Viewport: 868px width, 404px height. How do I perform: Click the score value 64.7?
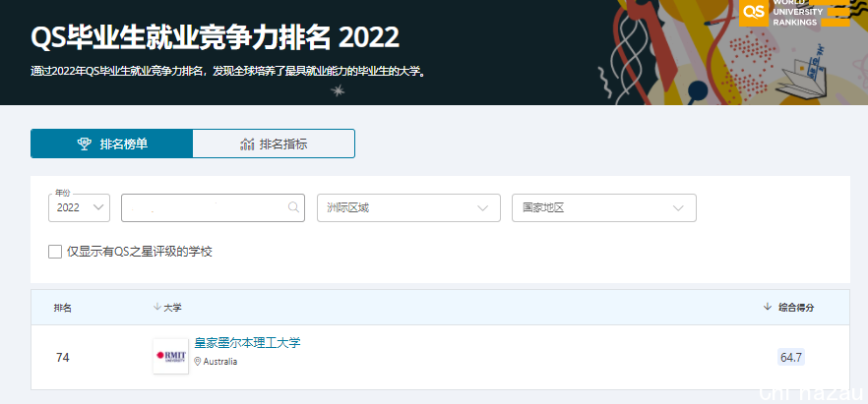click(791, 358)
